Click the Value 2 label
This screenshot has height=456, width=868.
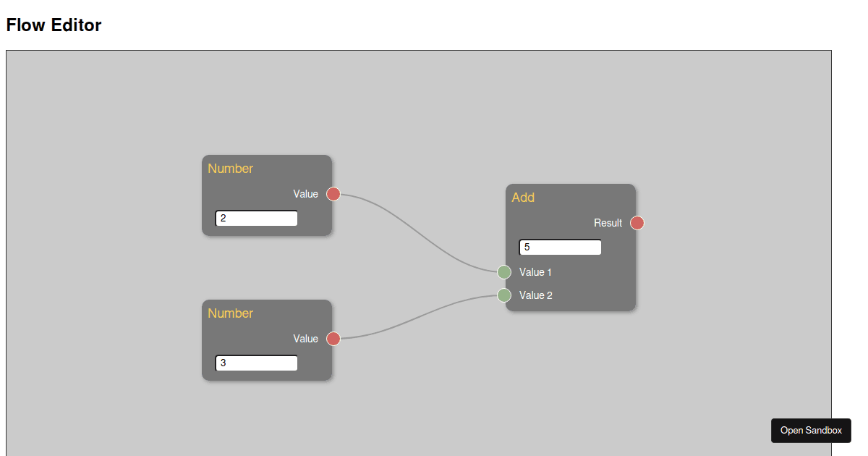pos(535,295)
